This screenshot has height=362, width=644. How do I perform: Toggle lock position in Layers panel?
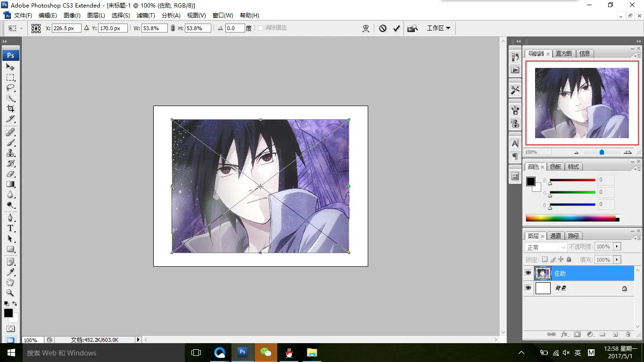561,259
